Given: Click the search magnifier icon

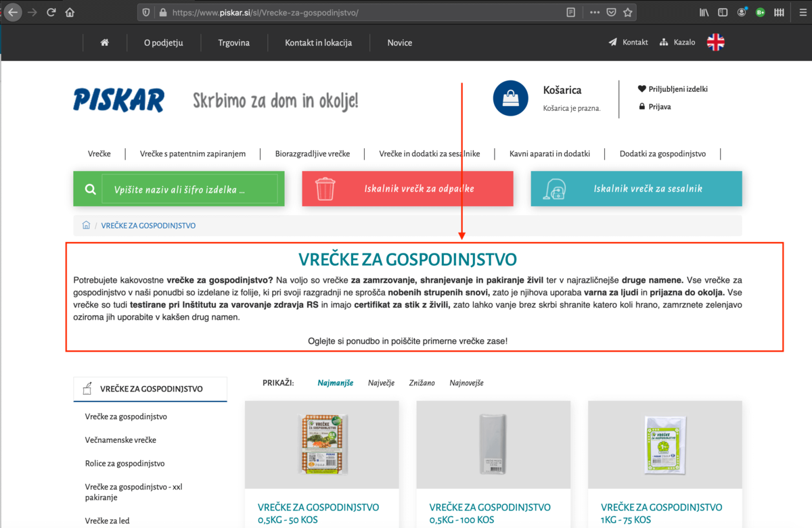Looking at the screenshot, I should pos(91,189).
